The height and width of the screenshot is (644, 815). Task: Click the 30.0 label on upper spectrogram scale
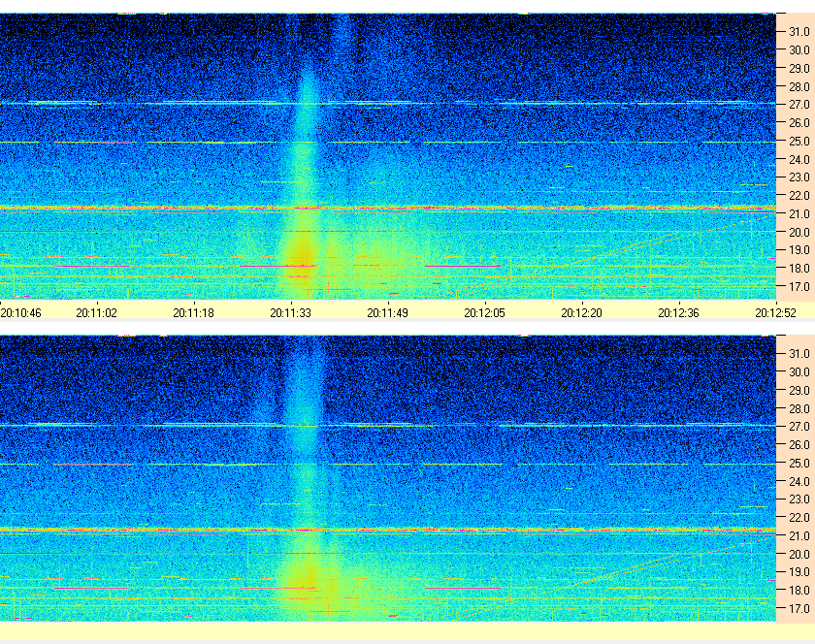point(799,50)
